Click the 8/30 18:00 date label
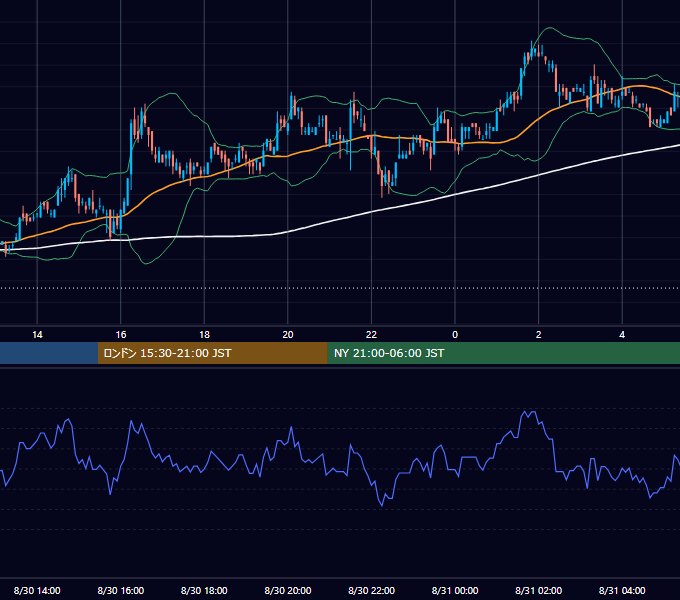Screen dimensions: 680x600 tap(204, 590)
